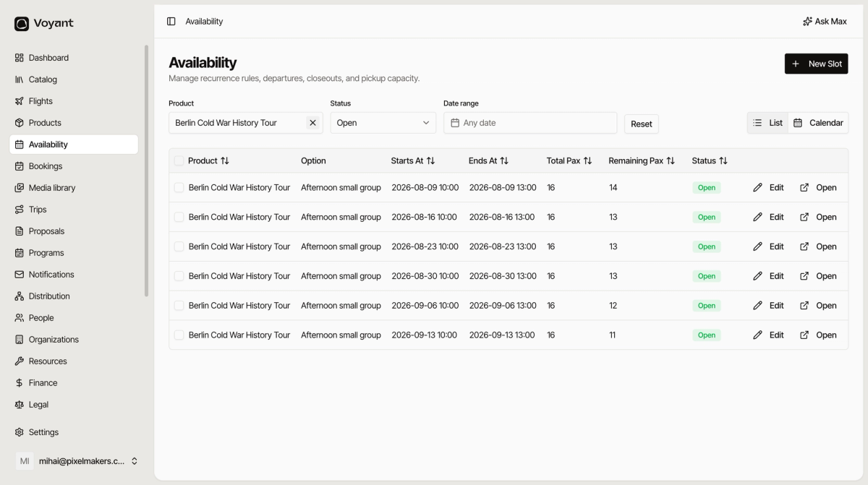The image size is (868, 485).
Task: Open the Dashboard page
Action: click(74, 58)
